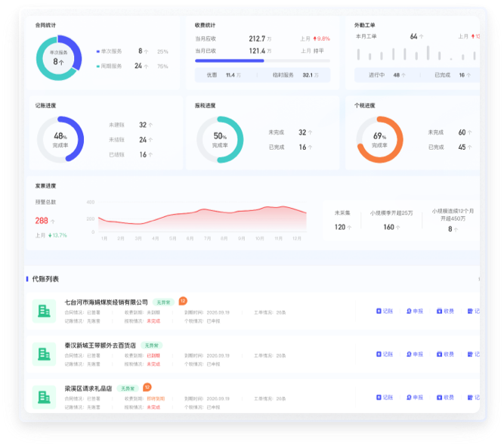504x447 pixels.
Task: Select the 周期服务 legend entry
Action: (x=109, y=66)
